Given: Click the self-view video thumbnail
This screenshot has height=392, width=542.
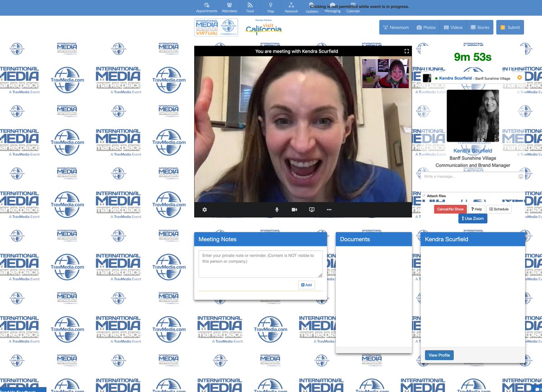Looking at the screenshot, I should click(x=385, y=74).
